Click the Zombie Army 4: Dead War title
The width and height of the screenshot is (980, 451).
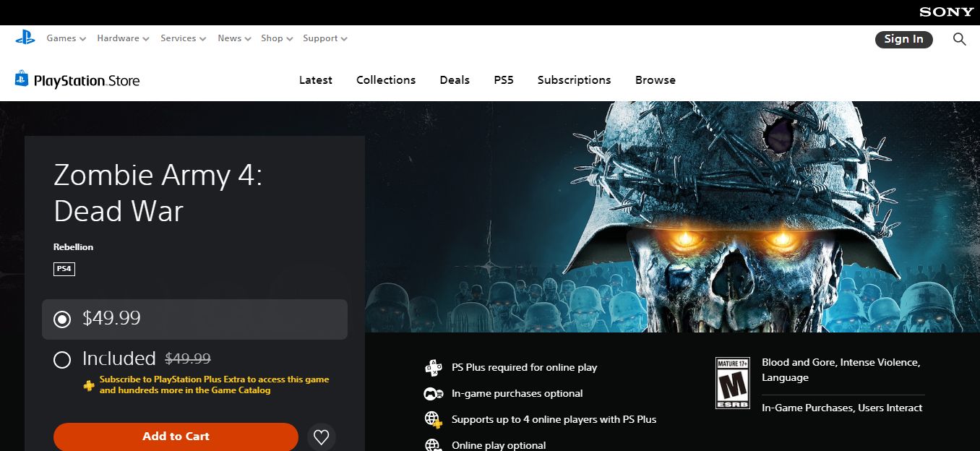[x=158, y=193]
